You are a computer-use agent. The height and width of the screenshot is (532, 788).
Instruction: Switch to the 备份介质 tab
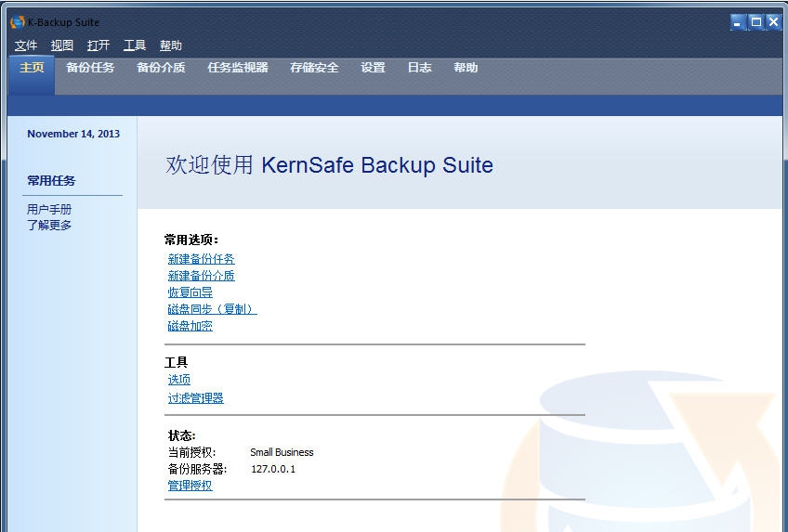click(x=161, y=68)
